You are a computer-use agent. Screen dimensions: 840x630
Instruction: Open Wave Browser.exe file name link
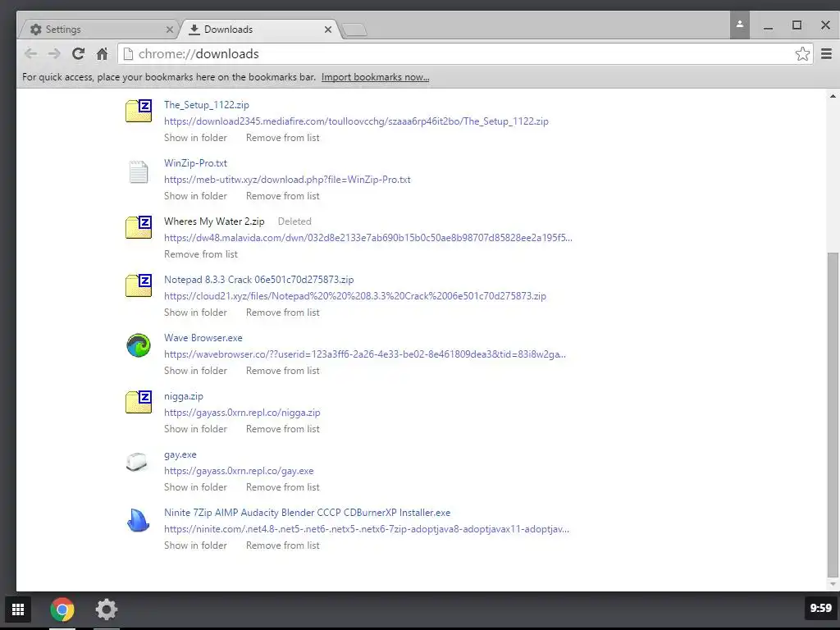(203, 338)
